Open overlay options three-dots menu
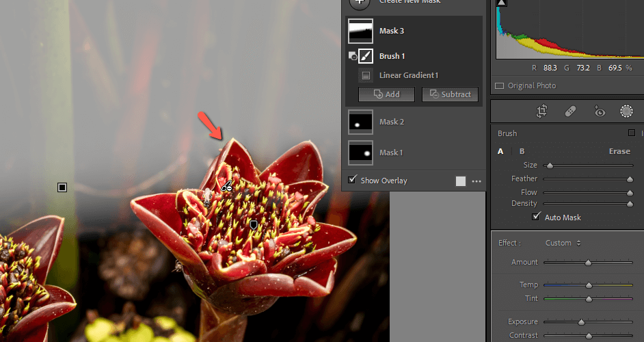 point(477,181)
